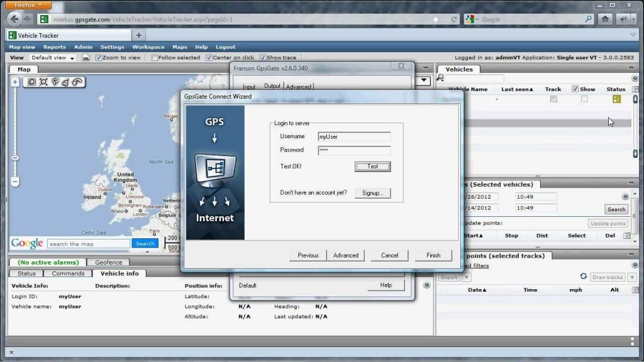Open column chooser icon in tracks header

627,236
